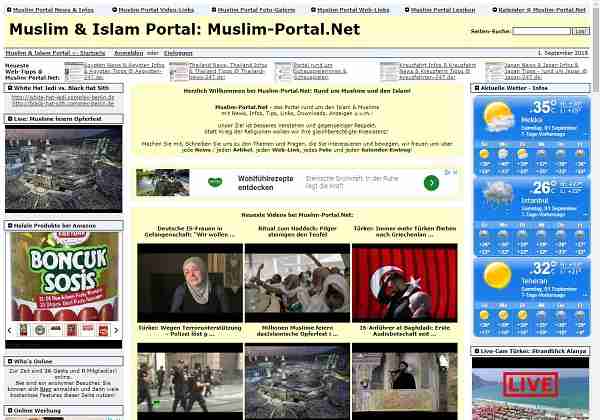Click previous arrow in Amazon product carousel

(x=10, y=330)
